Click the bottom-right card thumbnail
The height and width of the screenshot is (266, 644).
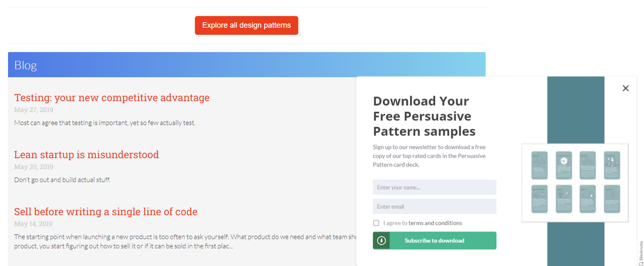[x=612, y=199]
